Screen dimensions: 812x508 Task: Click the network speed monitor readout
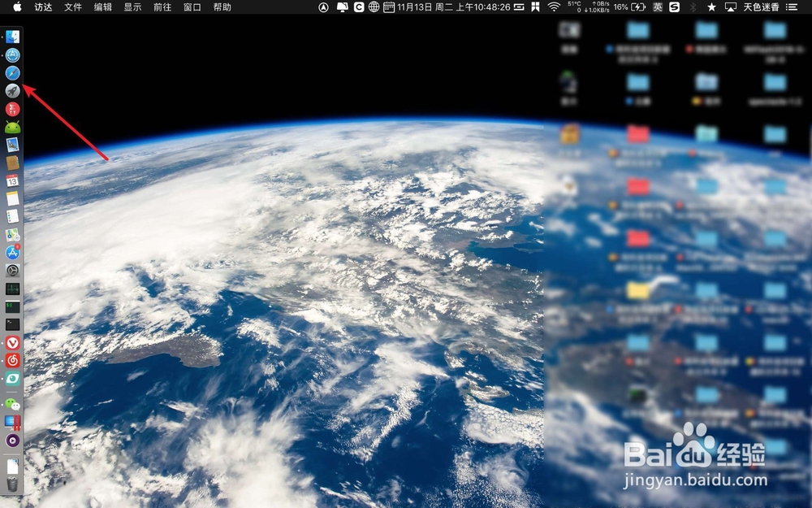pyautogui.click(x=597, y=7)
